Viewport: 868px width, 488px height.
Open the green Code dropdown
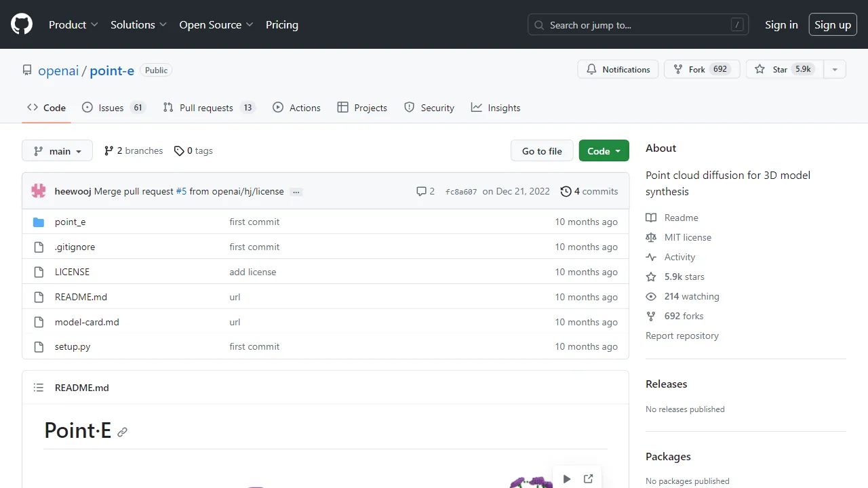tap(604, 150)
